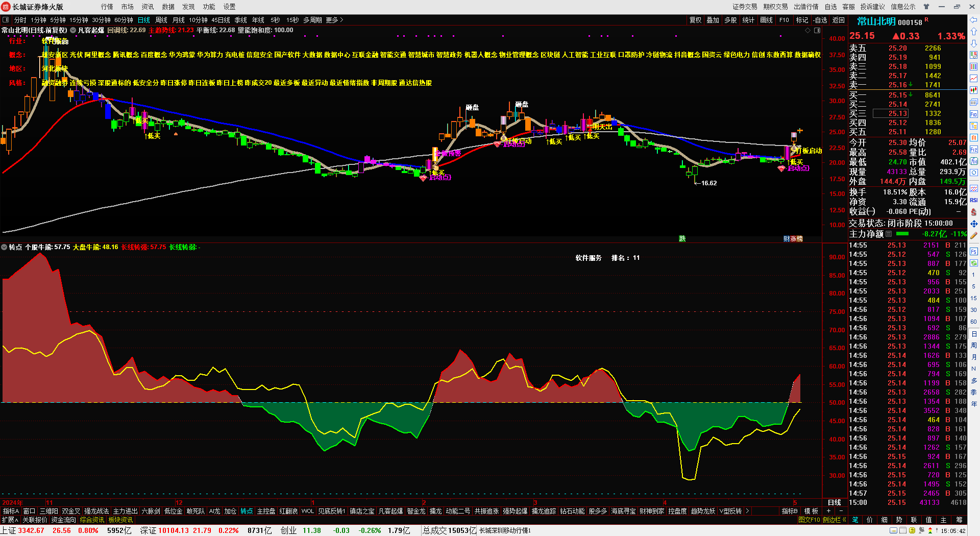Screen dimensions: 980x536
Task: Select the 日 period in right sidebar
Action: pos(974,334)
